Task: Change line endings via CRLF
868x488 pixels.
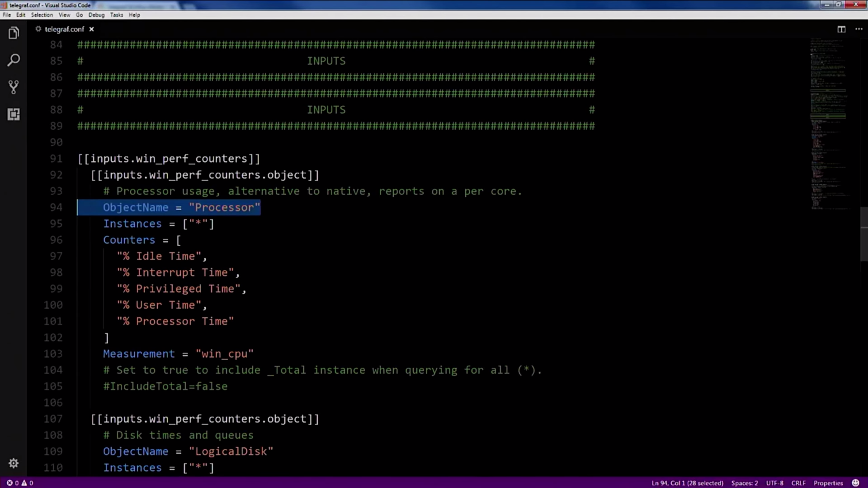Action: click(798, 483)
